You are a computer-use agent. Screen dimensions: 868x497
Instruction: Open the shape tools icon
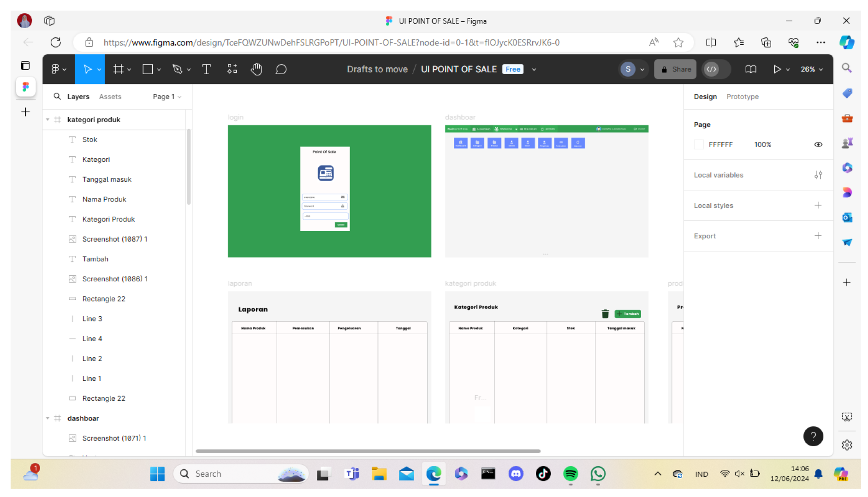pos(148,69)
